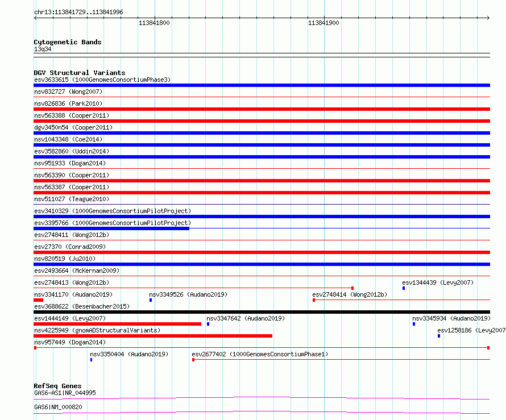This screenshot has height=420, width=506.
Task: Select the nsv832727 (Wong2007) variant label
Action: (x=68, y=92)
